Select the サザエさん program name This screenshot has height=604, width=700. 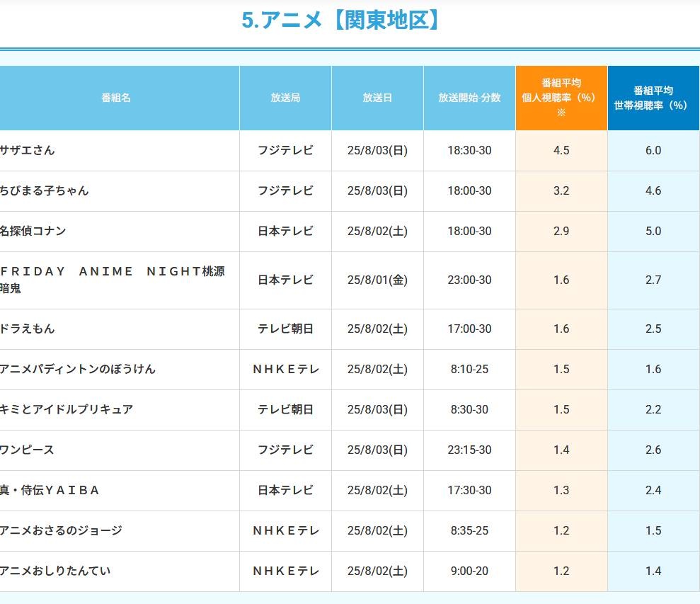coord(28,150)
